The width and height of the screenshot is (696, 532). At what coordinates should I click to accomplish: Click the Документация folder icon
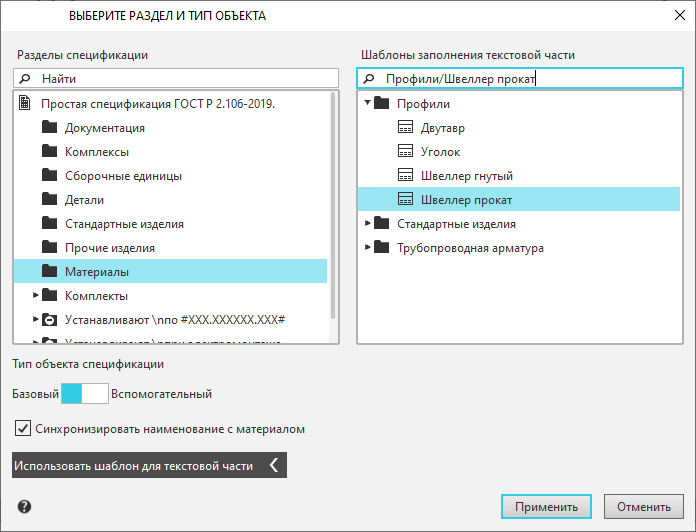click(x=50, y=128)
